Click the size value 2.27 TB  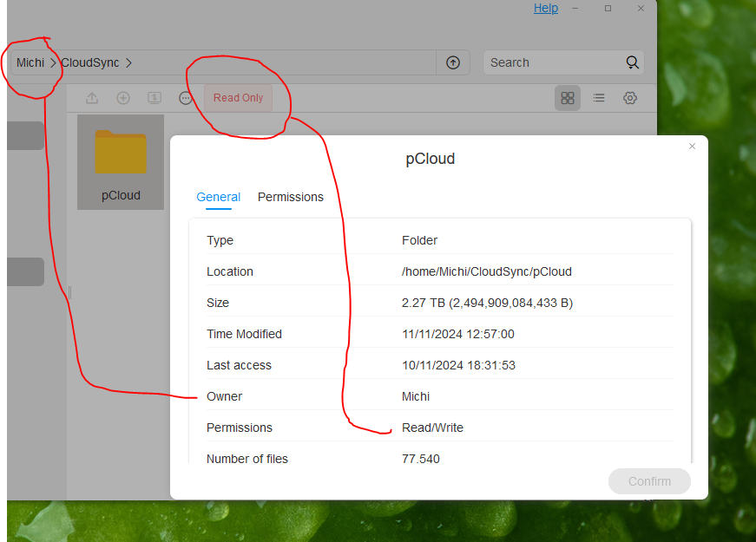(x=488, y=303)
